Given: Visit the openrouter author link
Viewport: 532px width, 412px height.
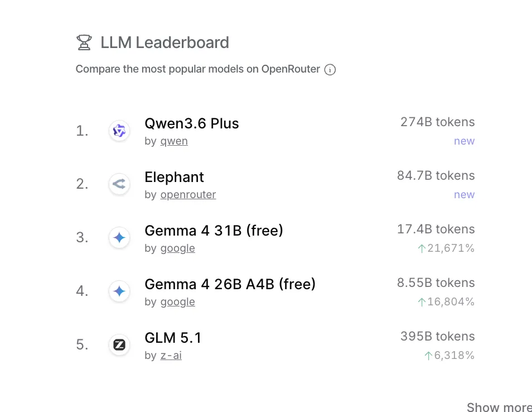Looking at the screenshot, I should click(188, 195).
